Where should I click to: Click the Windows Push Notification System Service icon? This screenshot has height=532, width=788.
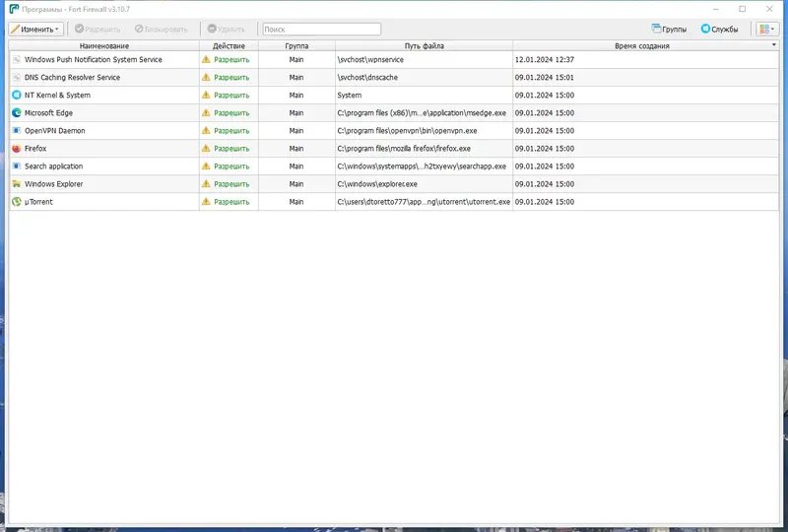[x=17, y=59]
